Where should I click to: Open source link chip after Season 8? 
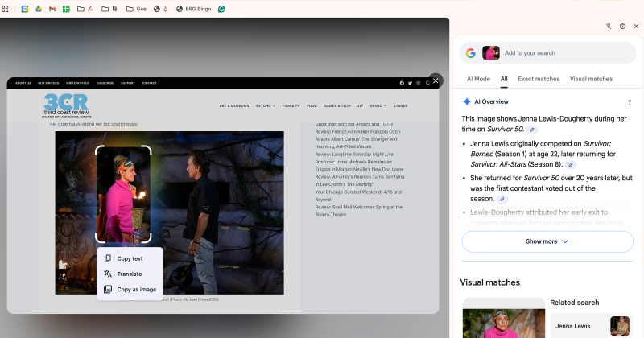(x=571, y=165)
